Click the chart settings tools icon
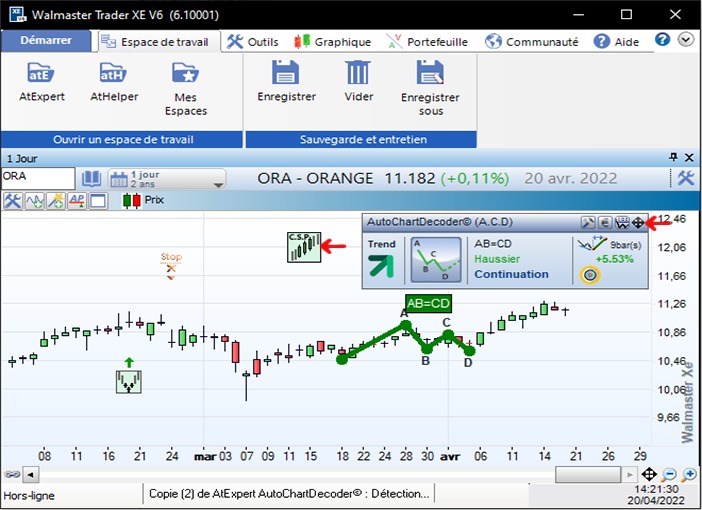The height and width of the screenshot is (510, 702). (12, 201)
